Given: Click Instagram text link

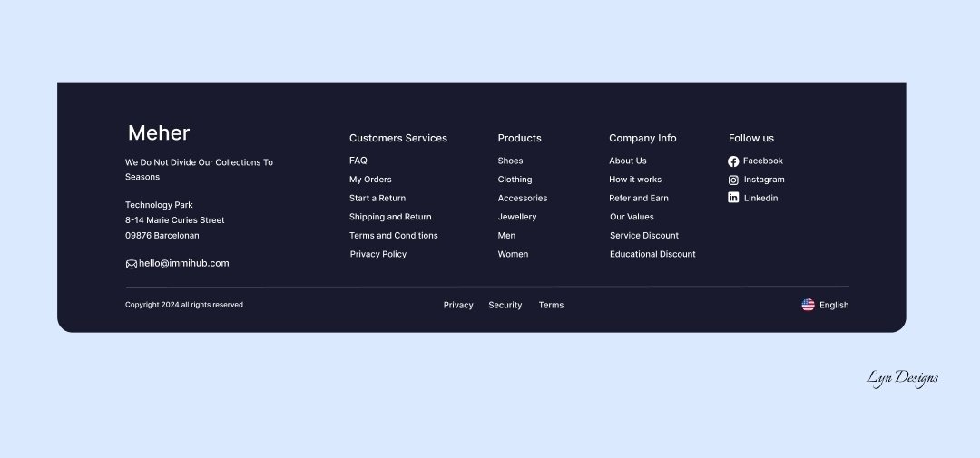Looking at the screenshot, I should (764, 180).
